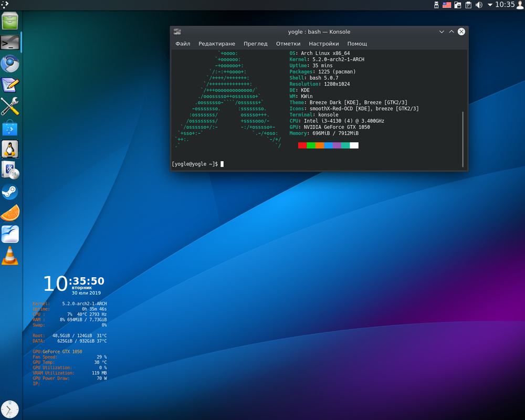Click the green color block in neofetch output
525x420 pixels.
coord(311,145)
